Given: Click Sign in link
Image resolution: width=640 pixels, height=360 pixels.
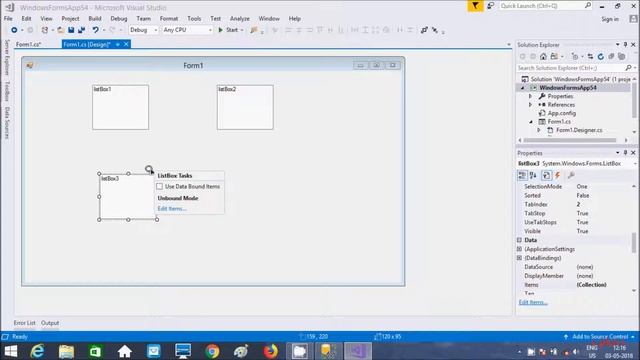Looking at the screenshot, I should coord(610,19).
